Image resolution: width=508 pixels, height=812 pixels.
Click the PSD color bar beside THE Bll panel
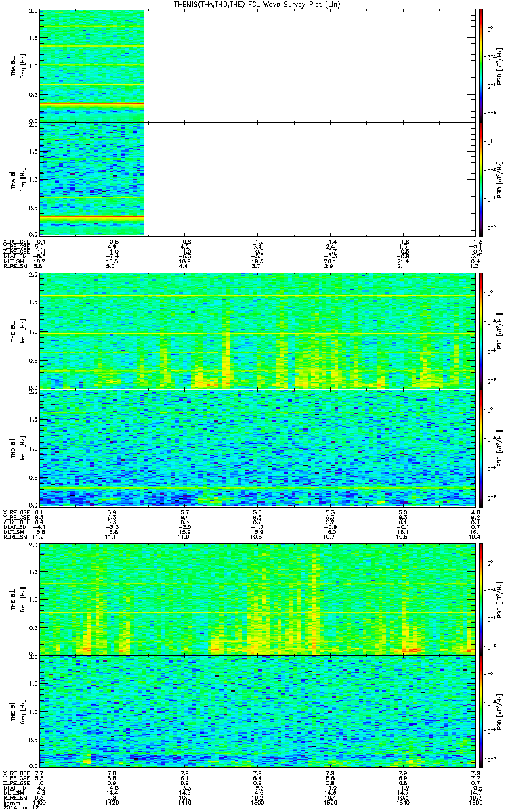[480, 711]
